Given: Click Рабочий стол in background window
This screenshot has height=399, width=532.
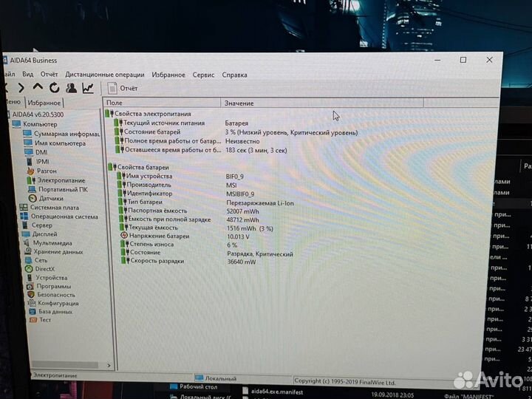Looking at the screenshot, I should pyautogui.click(x=194, y=386).
